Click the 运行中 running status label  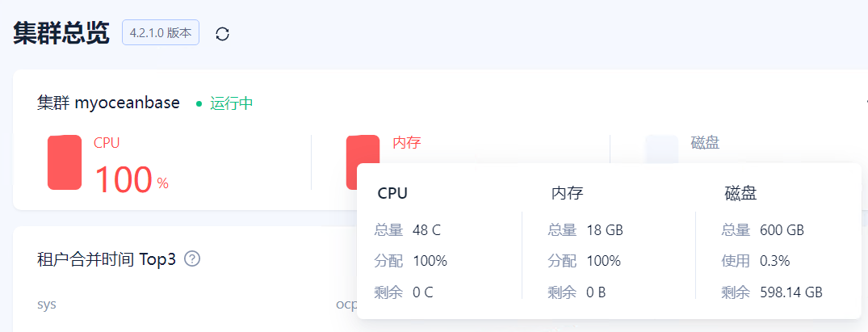tap(232, 103)
